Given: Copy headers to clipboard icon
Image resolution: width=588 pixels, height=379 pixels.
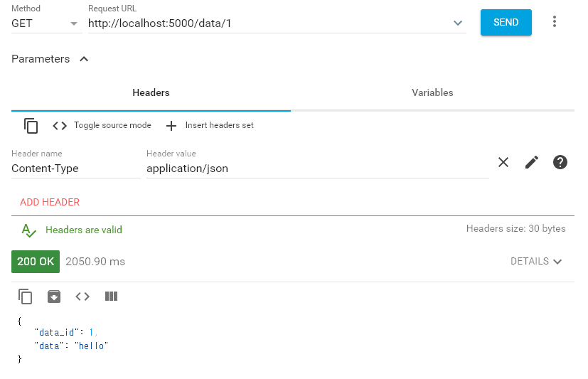Looking at the screenshot, I should pos(31,126).
